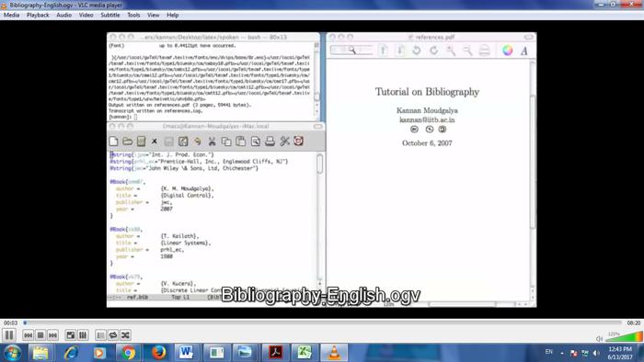Toggle fullscreen video mode
Screen dimensions: 644x362
[x=71, y=335]
